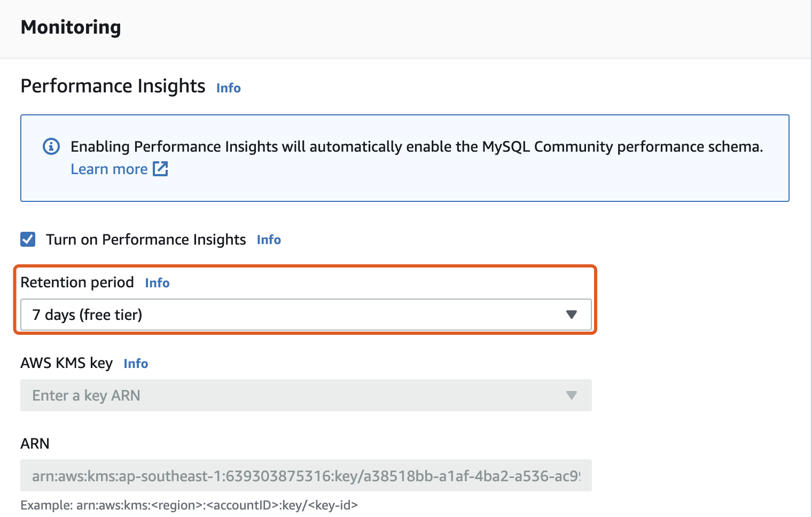
Task: Click the Retention period dropdown arrow
Action: (x=571, y=315)
